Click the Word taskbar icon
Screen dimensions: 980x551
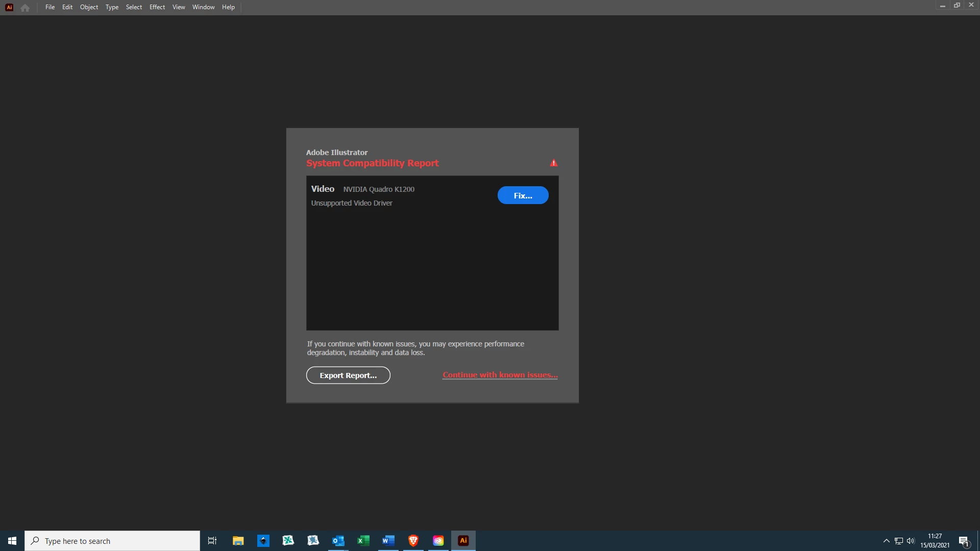388,541
